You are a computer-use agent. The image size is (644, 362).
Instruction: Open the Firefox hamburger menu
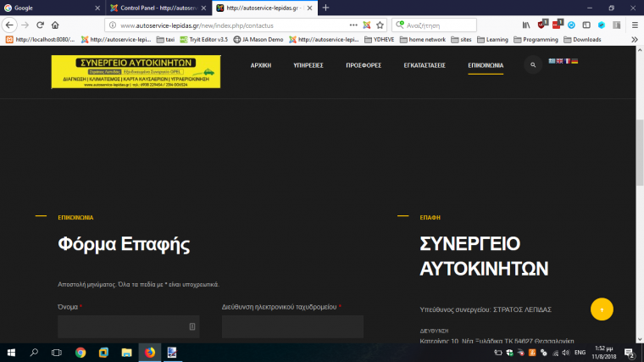[635, 25]
